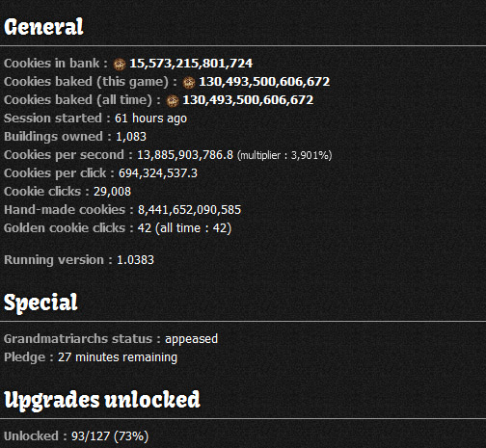The width and height of the screenshot is (486, 448).
Task: Select the Special section heading
Action: click(x=40, y=303)
